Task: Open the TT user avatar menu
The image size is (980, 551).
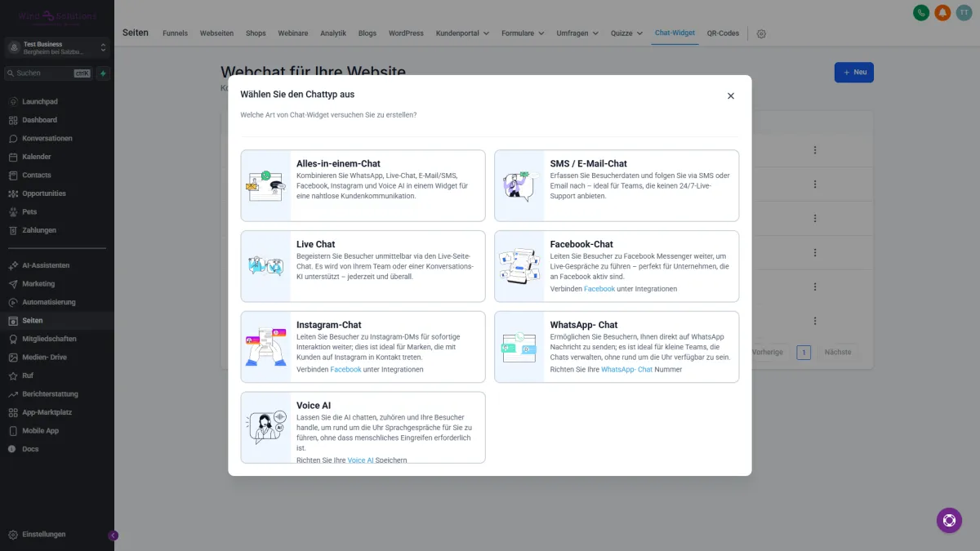Action: [x=964, y=12]
